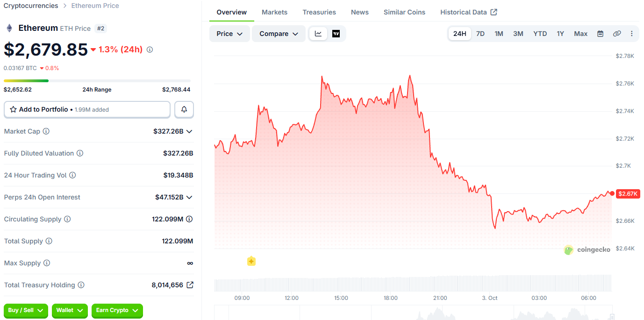
Task: Click the $327.26B Fully Diluted Valuation value
Action: (x=178, y=153)
